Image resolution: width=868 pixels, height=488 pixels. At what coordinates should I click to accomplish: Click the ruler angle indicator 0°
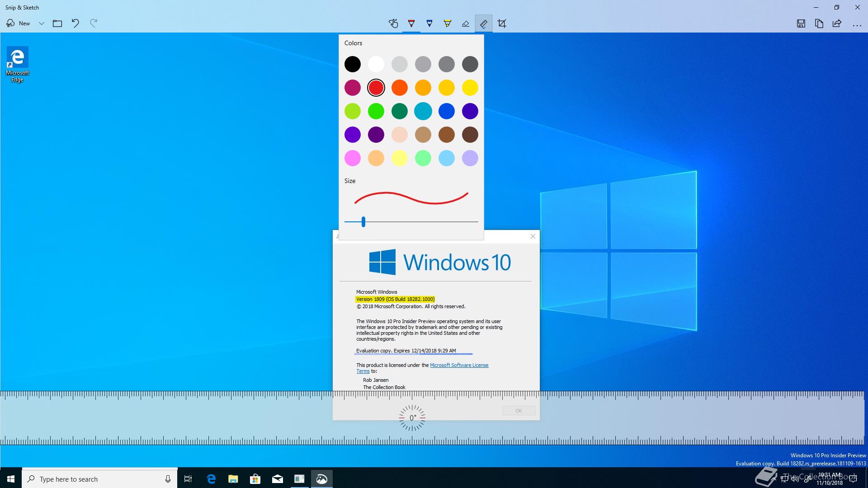[x=412, y=418]
